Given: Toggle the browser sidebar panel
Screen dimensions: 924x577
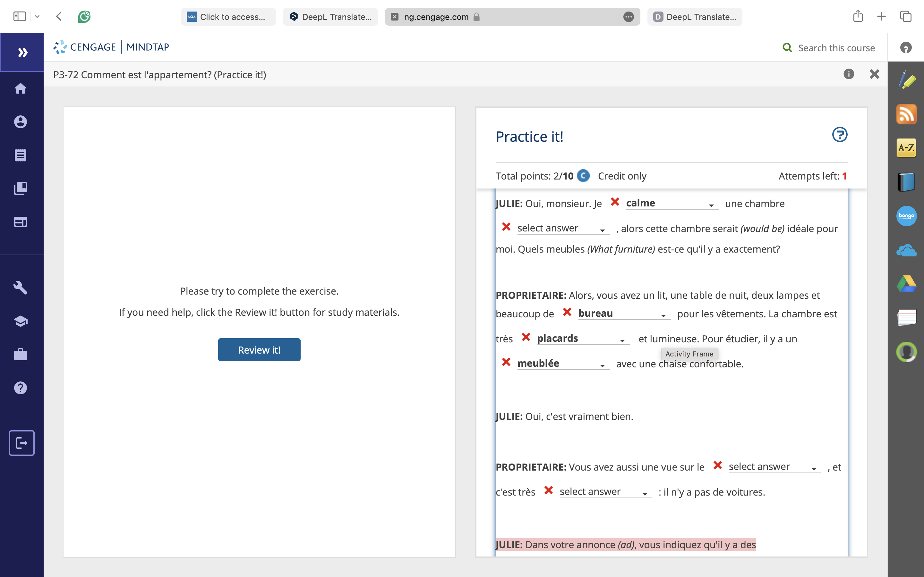Looking at the screenshot, I should tap(20, 16).
